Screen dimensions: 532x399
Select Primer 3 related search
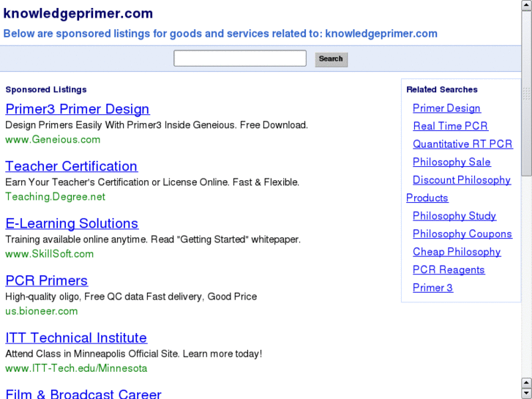(432, 288)
